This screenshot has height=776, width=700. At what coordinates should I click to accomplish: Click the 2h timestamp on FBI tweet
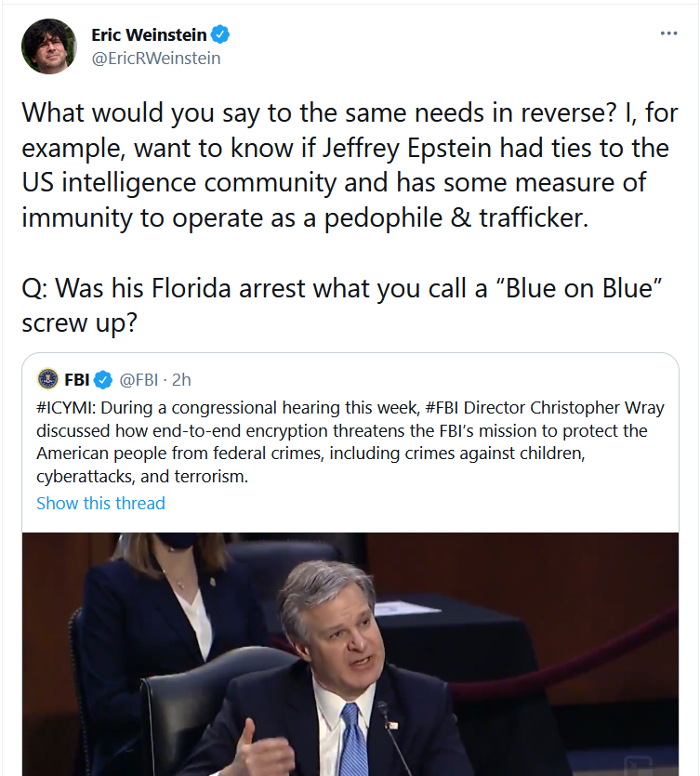coord(181,379)
